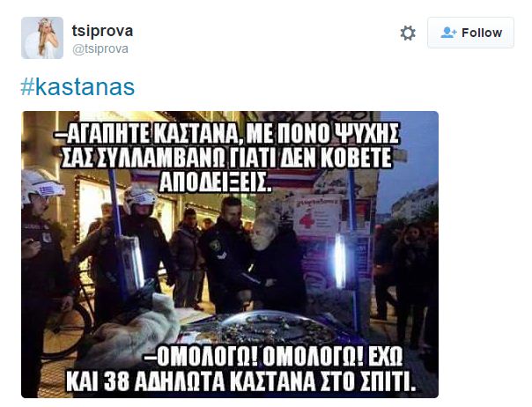Open the tsiprova display name link
Screen dimensions: 532x407
click(x=102, y=31)
